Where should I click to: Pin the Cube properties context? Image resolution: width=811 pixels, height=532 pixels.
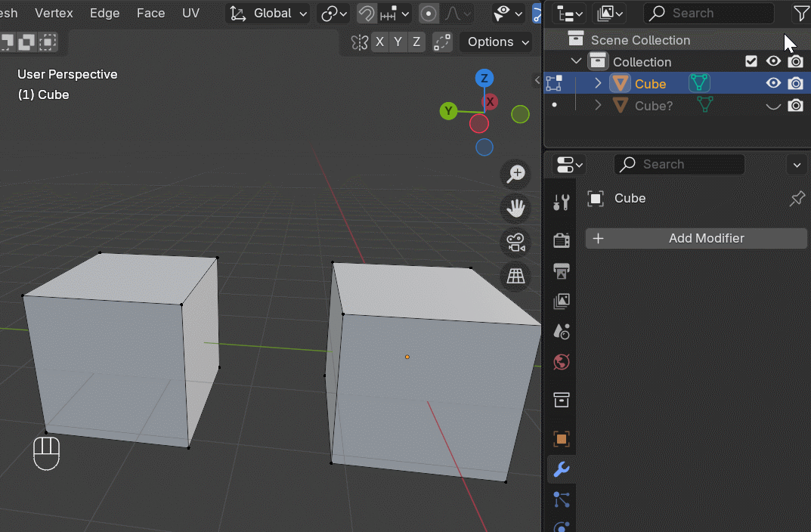(x=797, y=199)
